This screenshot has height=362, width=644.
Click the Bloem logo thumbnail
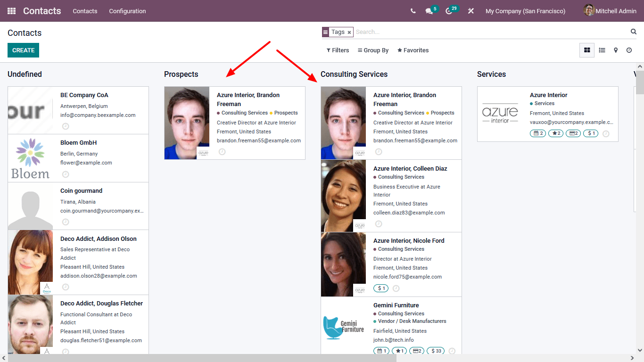tap(30, 158)
